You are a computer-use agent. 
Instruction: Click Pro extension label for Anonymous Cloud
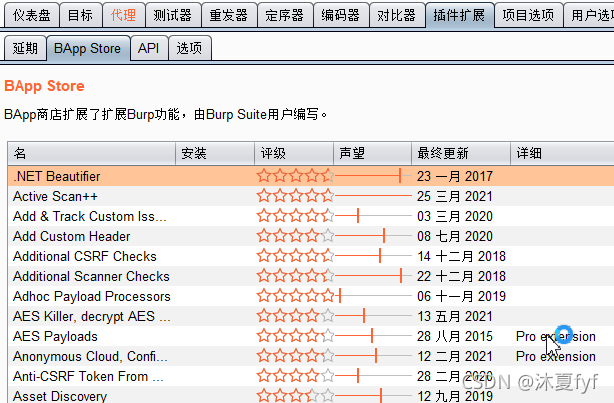pyautogui.click(x=556, y=356)
